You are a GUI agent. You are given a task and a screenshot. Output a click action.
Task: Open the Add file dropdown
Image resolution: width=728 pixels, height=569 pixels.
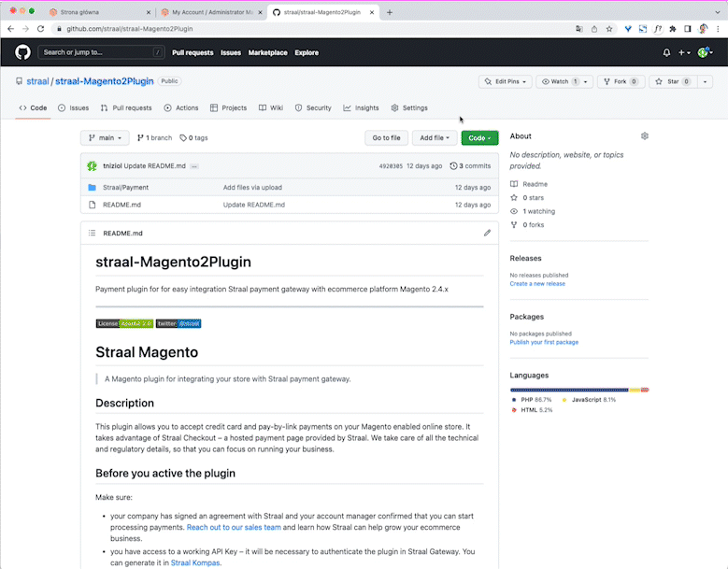[x=435, y=138]
